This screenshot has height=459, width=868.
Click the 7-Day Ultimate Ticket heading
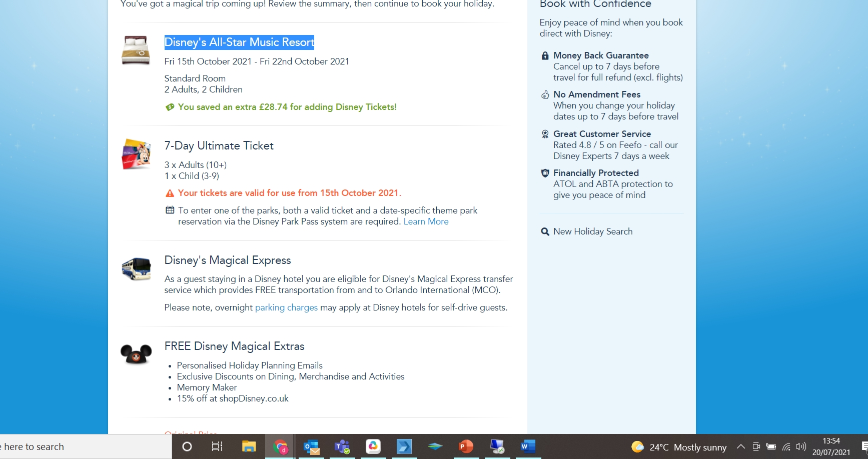click(x=219, y=145)
